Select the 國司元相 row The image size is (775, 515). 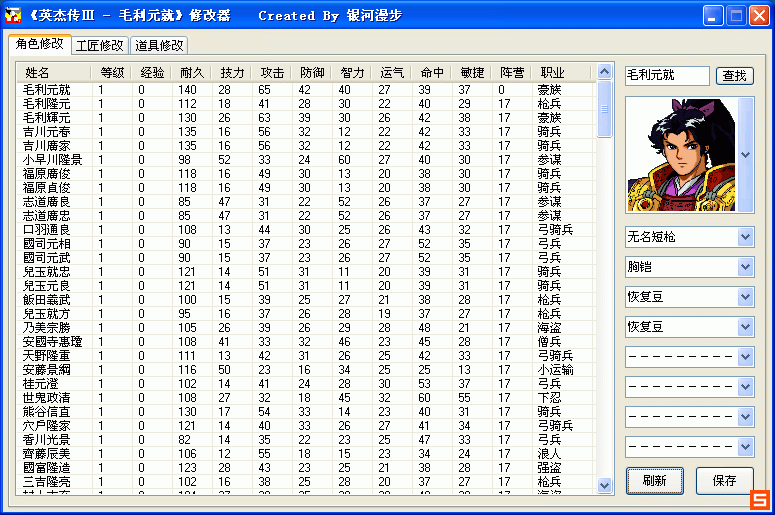[306, 244]
